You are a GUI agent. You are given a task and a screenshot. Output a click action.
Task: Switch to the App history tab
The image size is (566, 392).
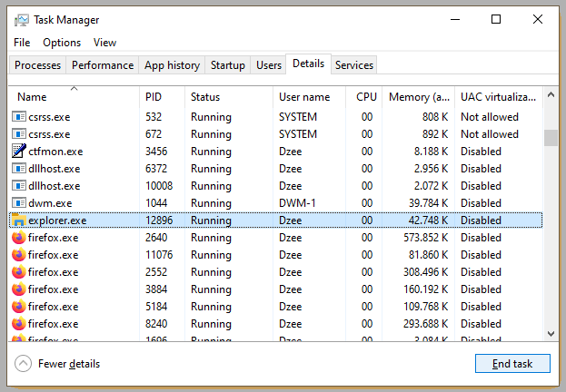click(x=172, y=65)
